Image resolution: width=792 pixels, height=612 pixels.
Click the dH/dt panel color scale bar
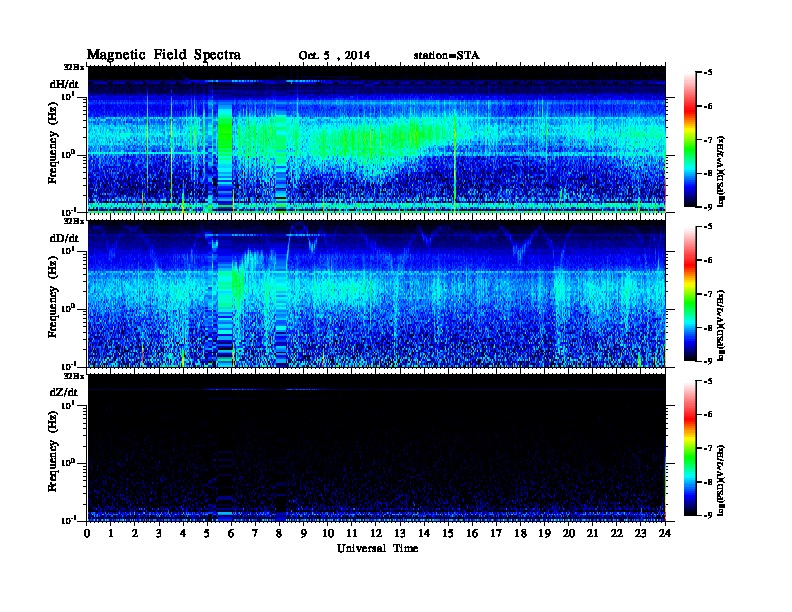(689, 140)
